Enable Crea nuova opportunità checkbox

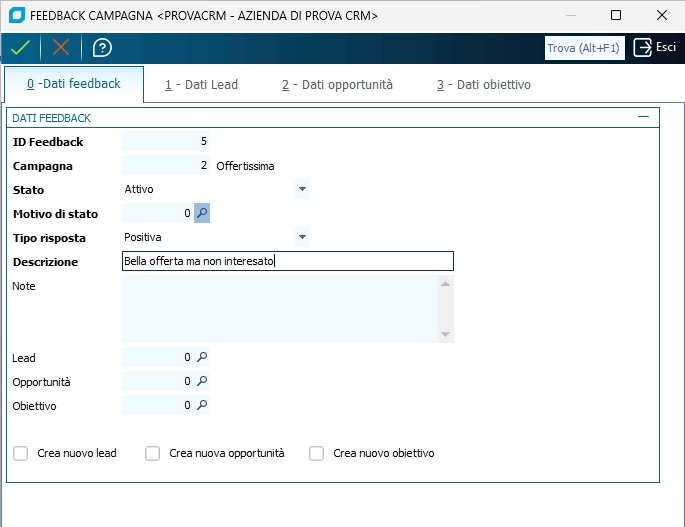(x=152, y=453)
